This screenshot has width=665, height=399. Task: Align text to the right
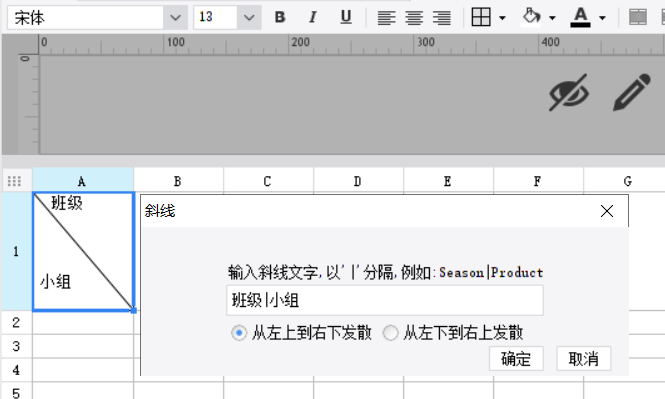[x=441, y=18]
